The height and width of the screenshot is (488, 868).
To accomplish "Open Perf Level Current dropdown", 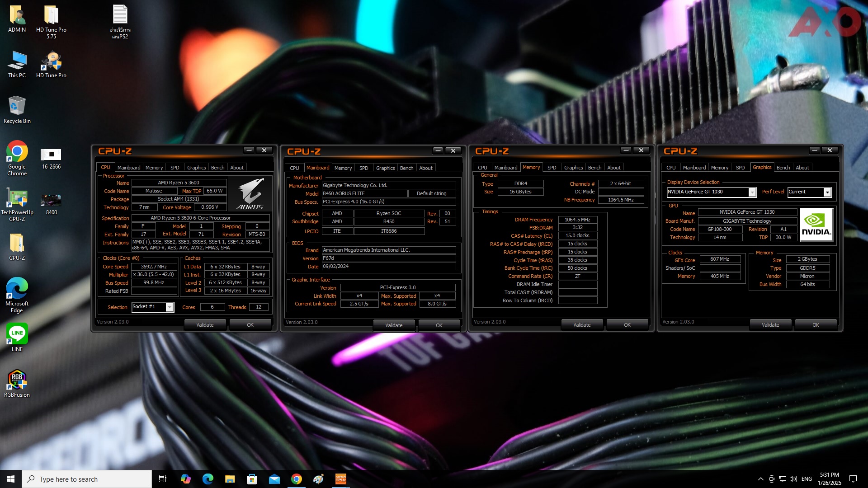I will pos(809,192).
